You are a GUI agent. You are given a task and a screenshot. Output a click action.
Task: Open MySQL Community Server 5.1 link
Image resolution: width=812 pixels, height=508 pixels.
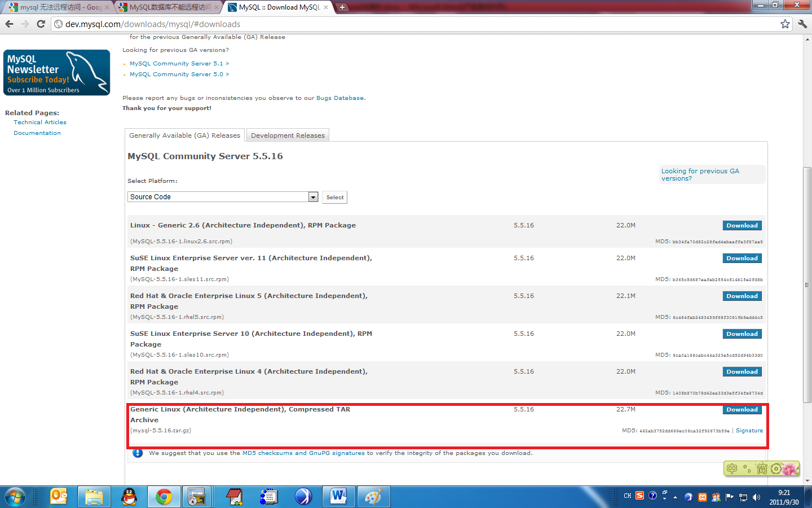179,64
